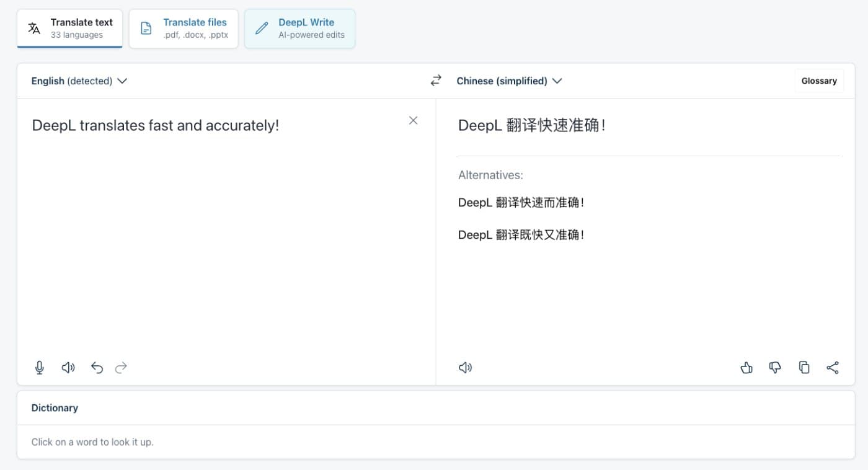This screenshot has width=868, height=470.
Task: Click the main translation 'DeepL 翻译快速准确!'
Action: click(x=531, y=125)
